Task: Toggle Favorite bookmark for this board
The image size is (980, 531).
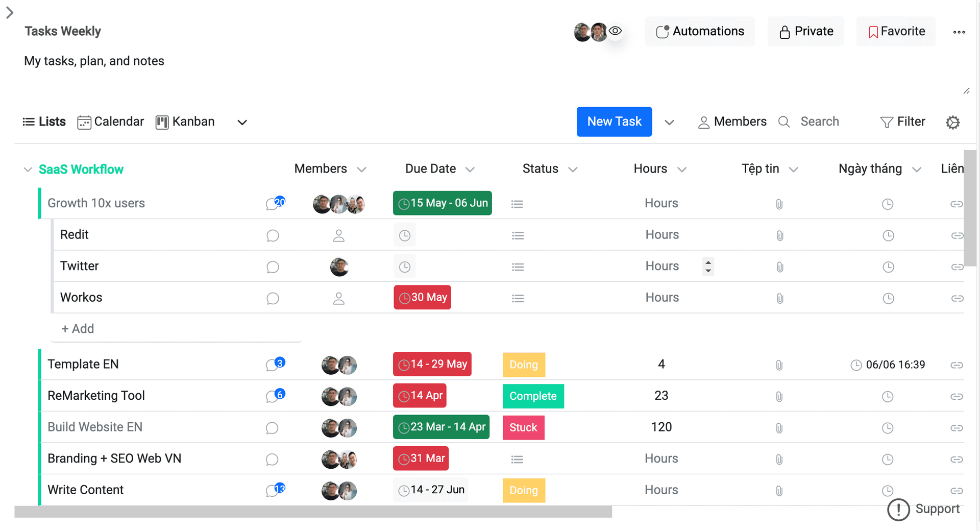Action: (896, 32)
